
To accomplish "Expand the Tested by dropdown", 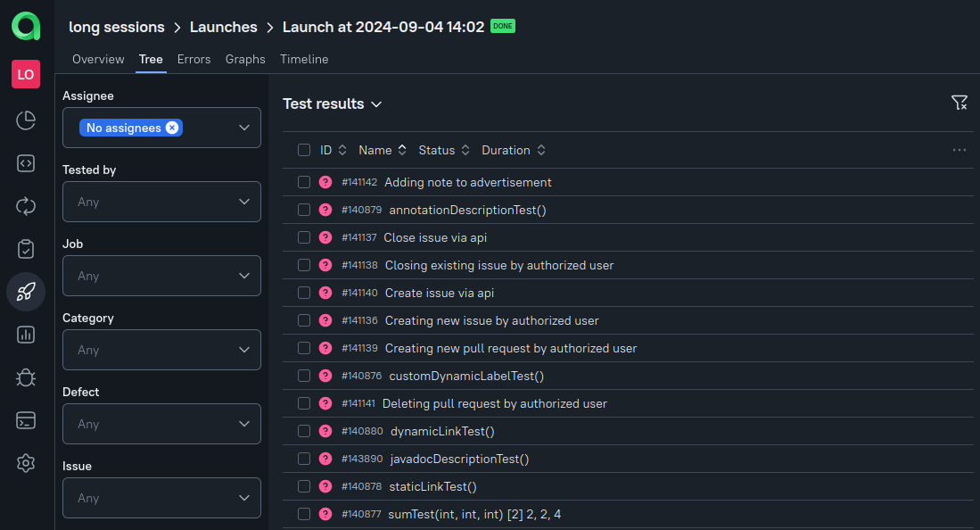I will coord(161,202).
